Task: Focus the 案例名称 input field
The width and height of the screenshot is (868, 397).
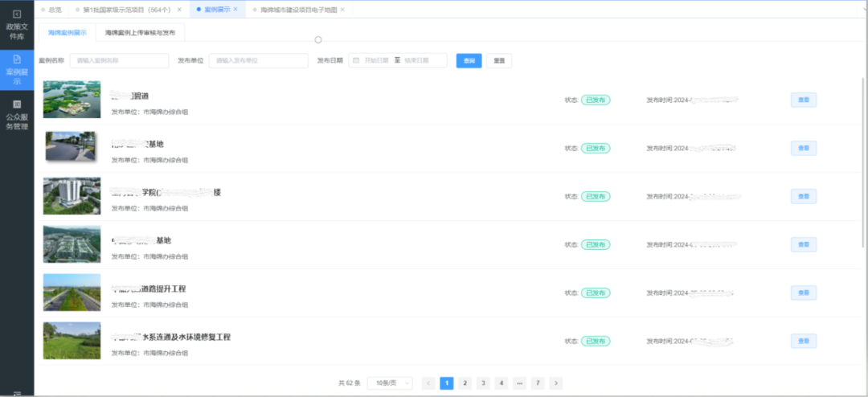Action: coord(119,61)
